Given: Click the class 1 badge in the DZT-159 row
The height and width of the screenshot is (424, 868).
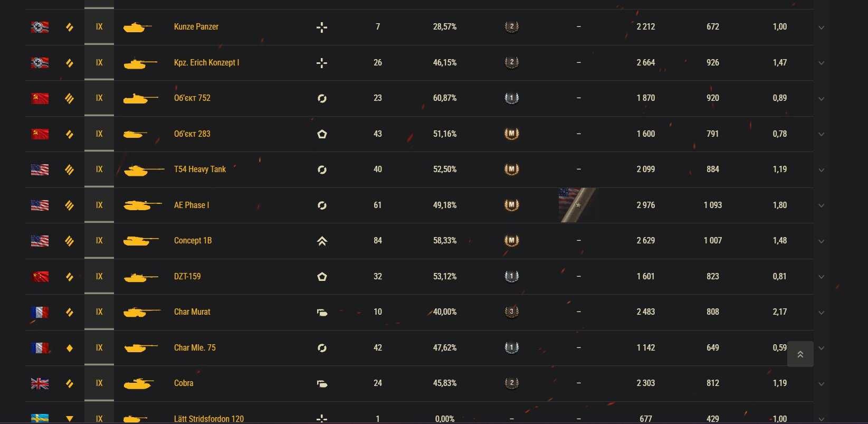Looking at the screenshot, I should pyautogui.click(x=511, y=276).
